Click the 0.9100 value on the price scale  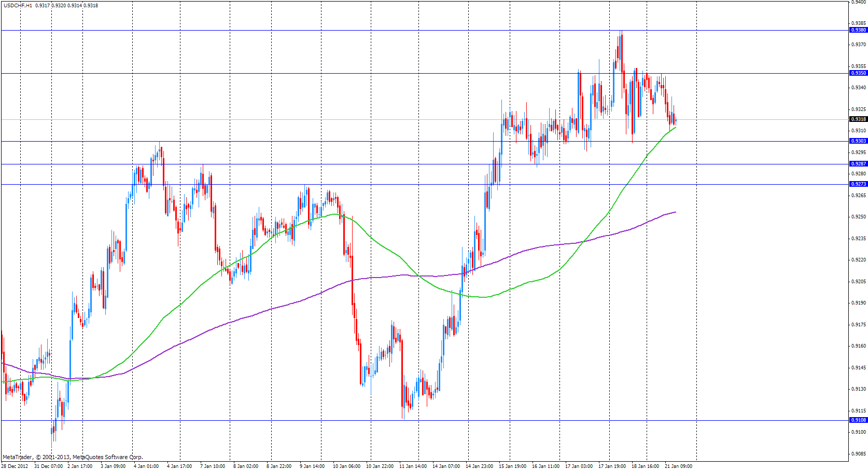(859, 432)
